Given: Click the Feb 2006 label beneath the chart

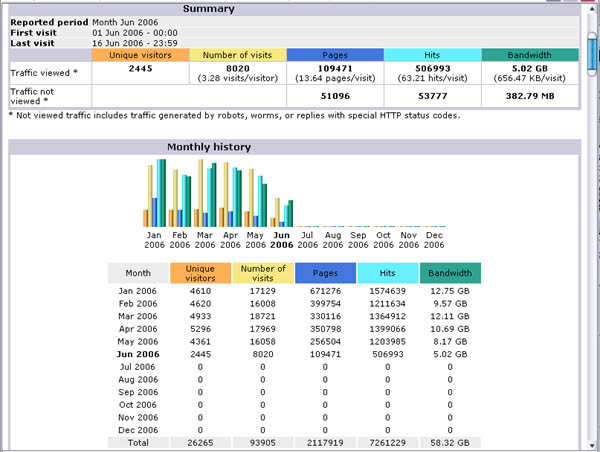Looking at the screenshot, I should (x=179, y=240).
